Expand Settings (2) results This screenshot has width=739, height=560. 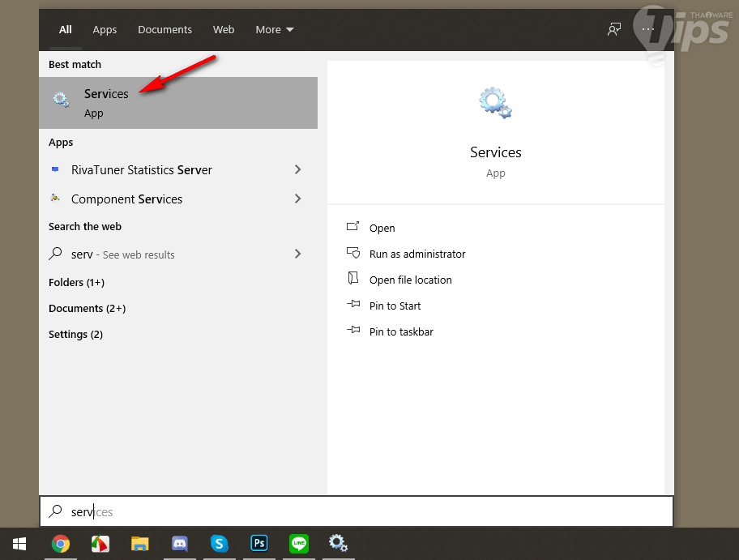(75, 334)
